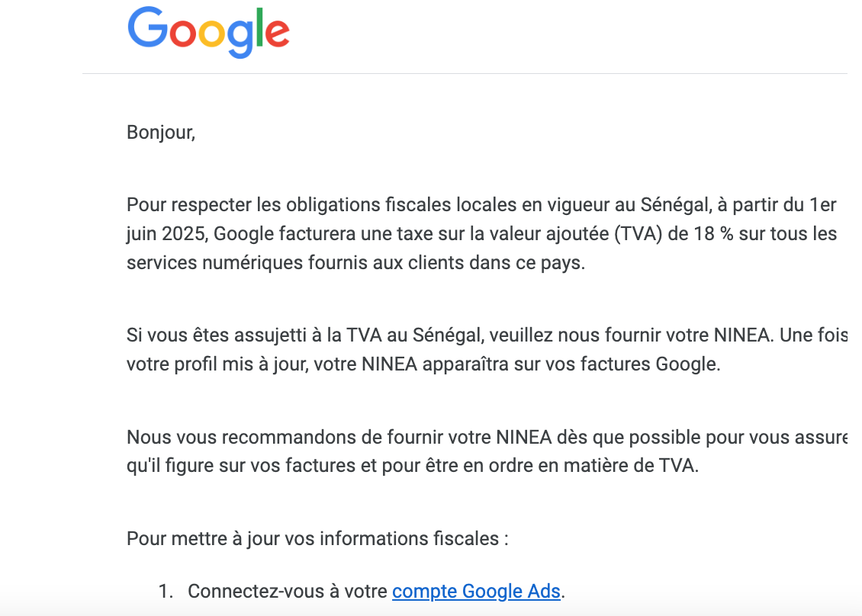Click the Bonjour greeting text
Image resolution: width=862 pixels, height=616 pixels.
click(x=161, y=133)
